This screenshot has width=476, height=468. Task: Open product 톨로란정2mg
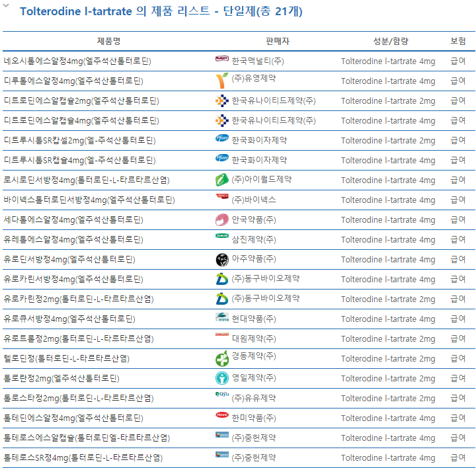click(x=61, y=379)
